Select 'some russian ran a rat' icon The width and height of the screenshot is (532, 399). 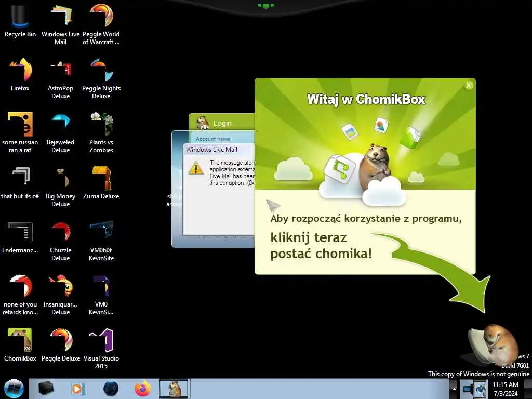pyautogui.click(x=20, y=132)
